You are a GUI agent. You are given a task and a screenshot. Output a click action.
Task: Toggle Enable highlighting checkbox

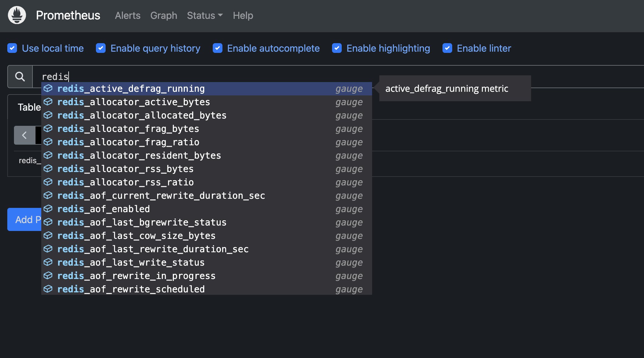pyautogui.click(x=337, y=48)
